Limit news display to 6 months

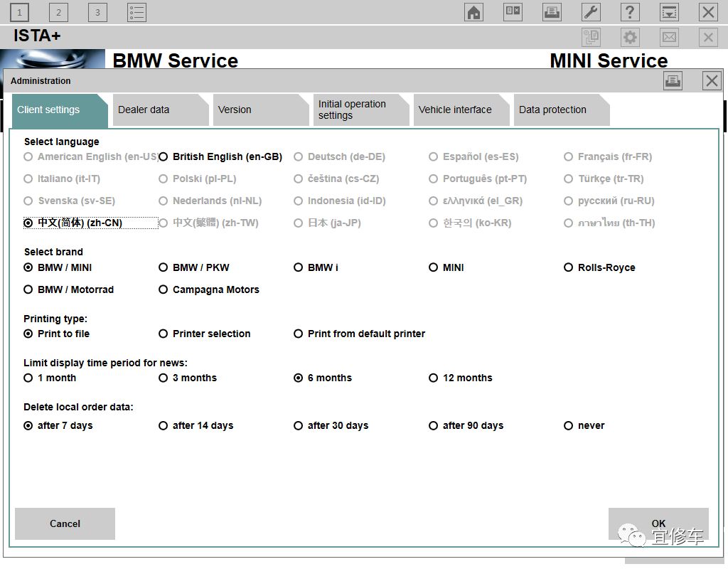point(323,378)
